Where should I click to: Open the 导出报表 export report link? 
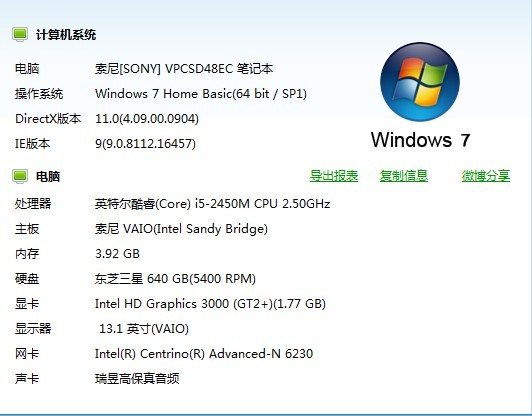click(x=334, y=176)
